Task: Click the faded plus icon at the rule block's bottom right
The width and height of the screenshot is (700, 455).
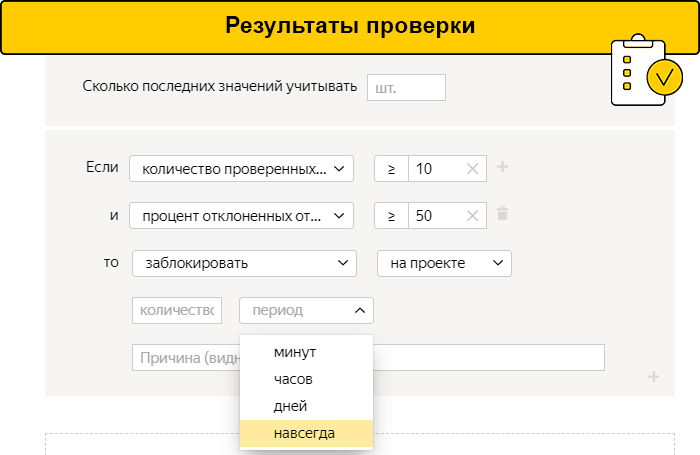Action: point(653,377)
